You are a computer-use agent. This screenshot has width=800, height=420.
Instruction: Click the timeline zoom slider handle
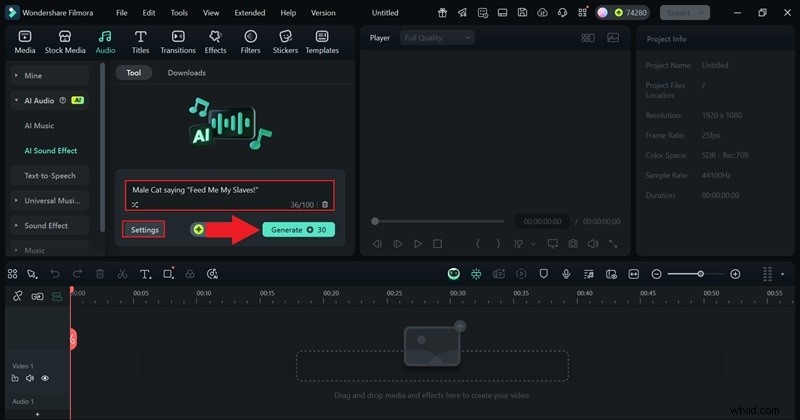pyautogui.click(x=700, y=274)
